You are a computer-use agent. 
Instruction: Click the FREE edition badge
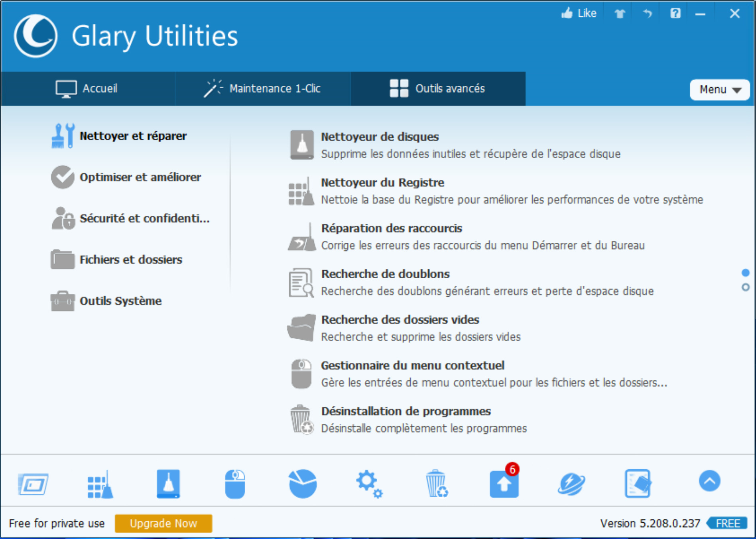click(x=727, y=523)
